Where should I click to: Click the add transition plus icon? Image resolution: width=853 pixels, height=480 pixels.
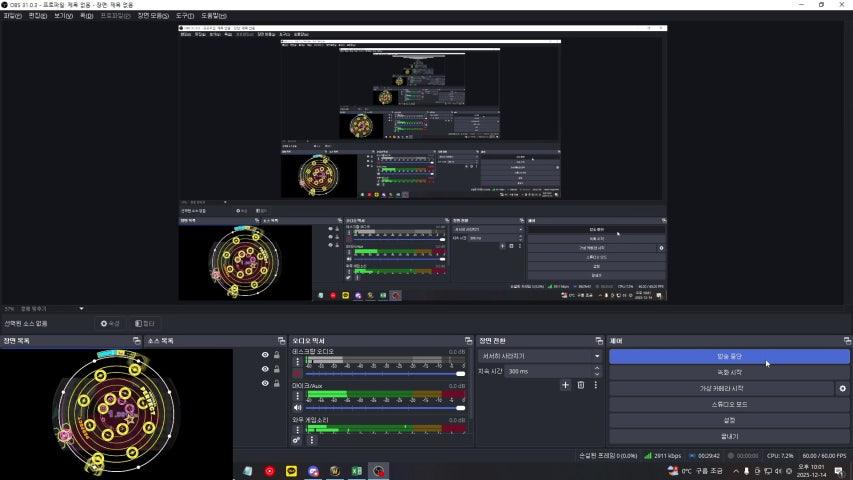[x=565, y=385]
